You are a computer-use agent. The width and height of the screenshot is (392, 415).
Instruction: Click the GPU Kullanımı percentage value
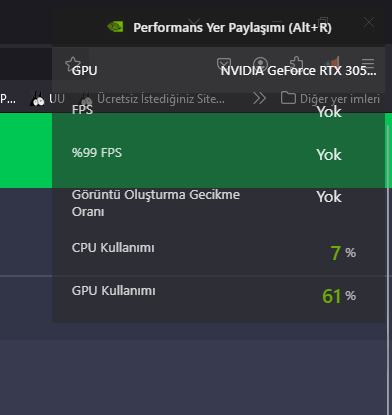point(339,296)
